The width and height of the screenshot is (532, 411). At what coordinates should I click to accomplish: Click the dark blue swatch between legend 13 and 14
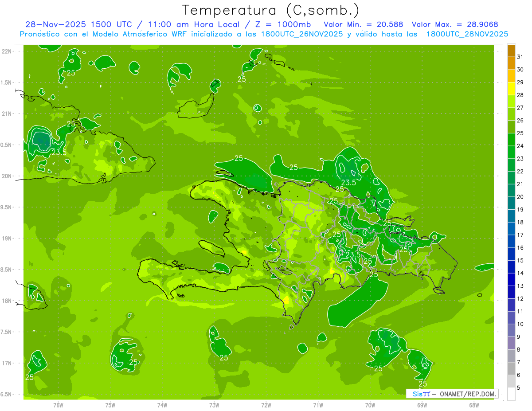pyautogui.click(x=511, y=279)
